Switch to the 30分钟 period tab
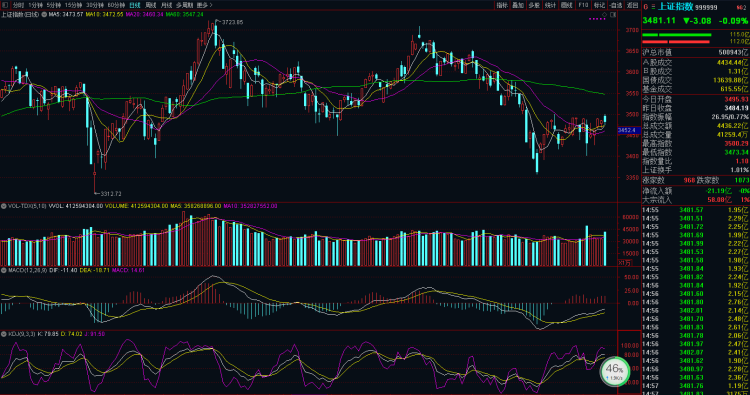The image size is (750, 395). [x=95, y=5]
